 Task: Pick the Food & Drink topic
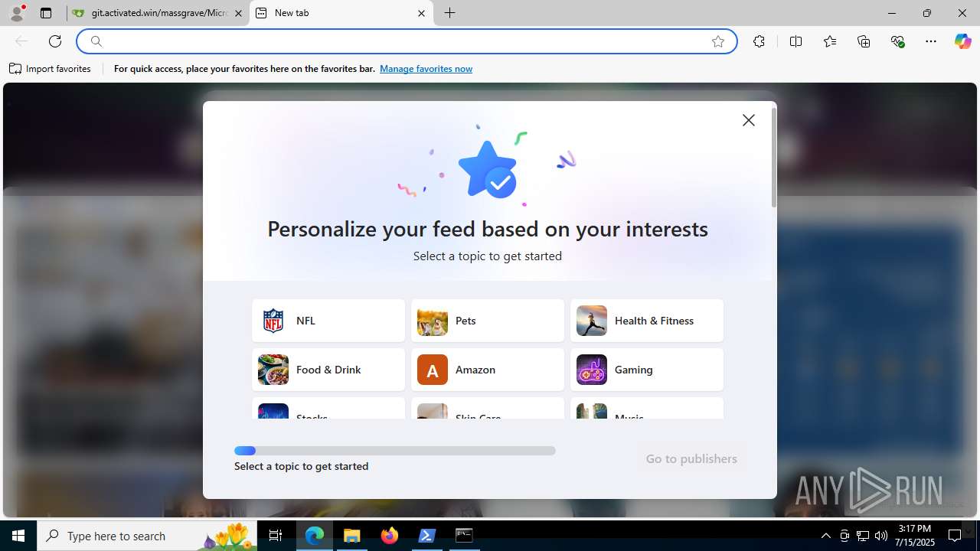click(328, 370)
